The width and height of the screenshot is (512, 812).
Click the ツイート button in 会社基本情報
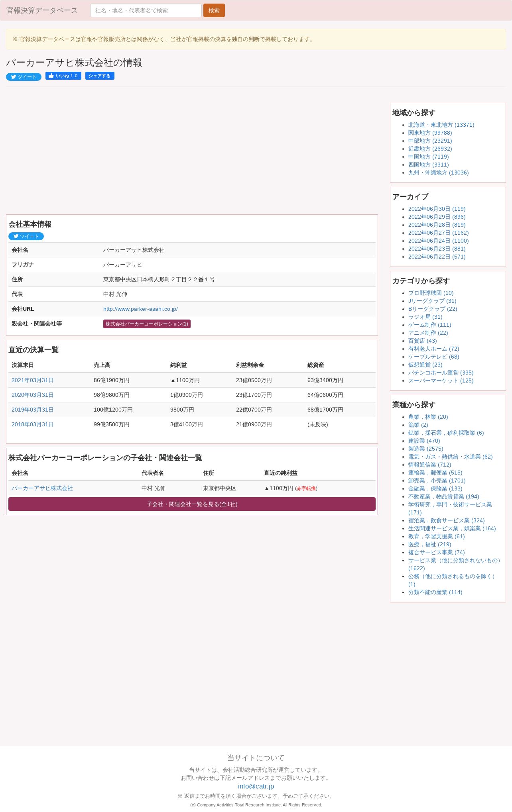tap(26, 236)
